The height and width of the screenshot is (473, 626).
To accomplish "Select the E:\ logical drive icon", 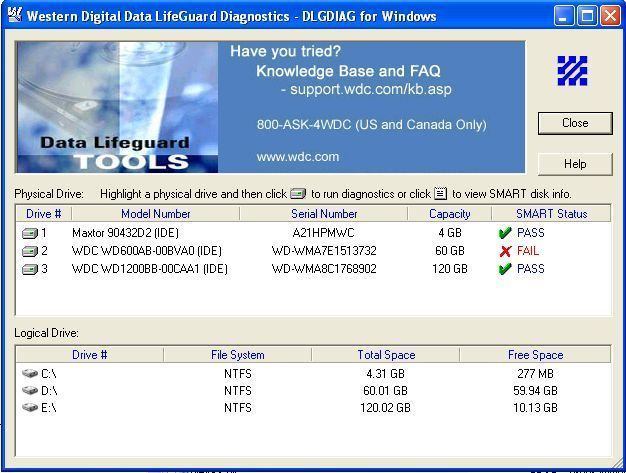I will 30,408.
